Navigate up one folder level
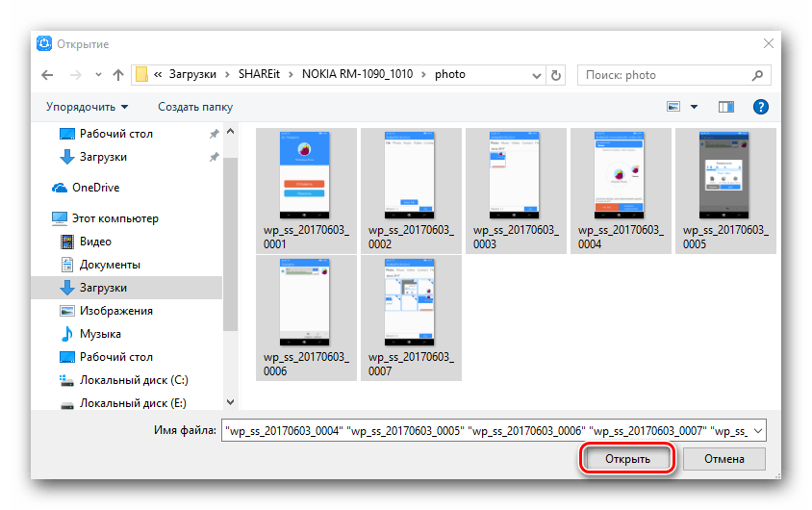Image resolution: width=812 pixels, height=510 pixels. tap(118, 75)
